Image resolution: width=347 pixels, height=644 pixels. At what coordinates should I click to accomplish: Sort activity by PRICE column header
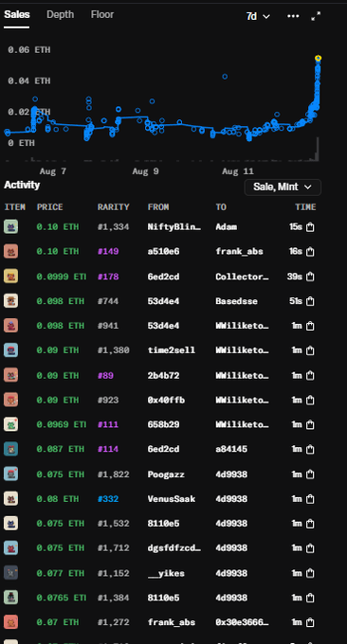(49, 207)
